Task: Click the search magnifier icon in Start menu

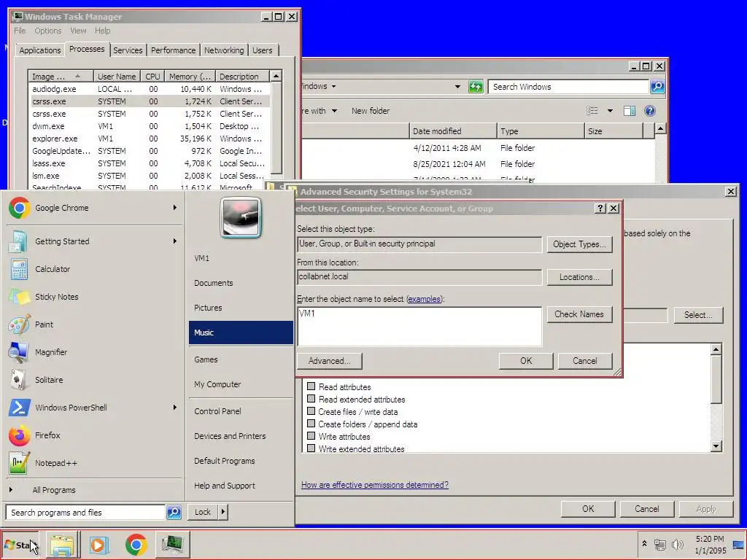Action: tap(174, 513)
